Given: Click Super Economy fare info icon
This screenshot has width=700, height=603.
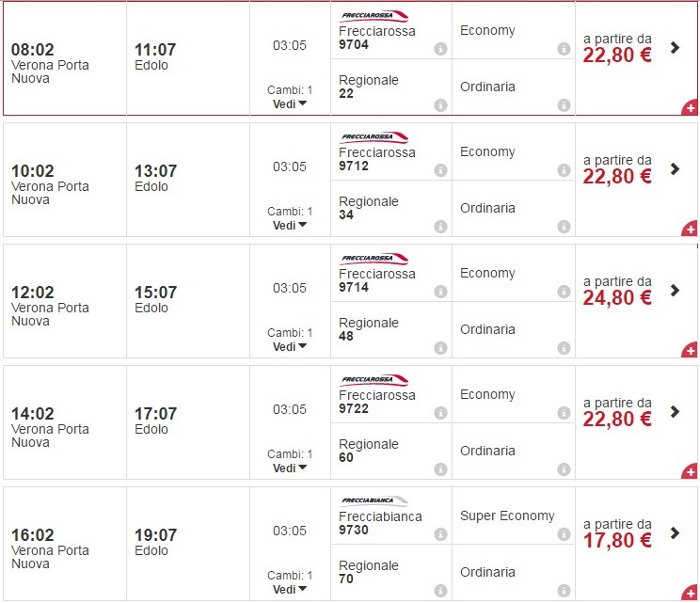Looking at the screenshot, I should [564, 534].
